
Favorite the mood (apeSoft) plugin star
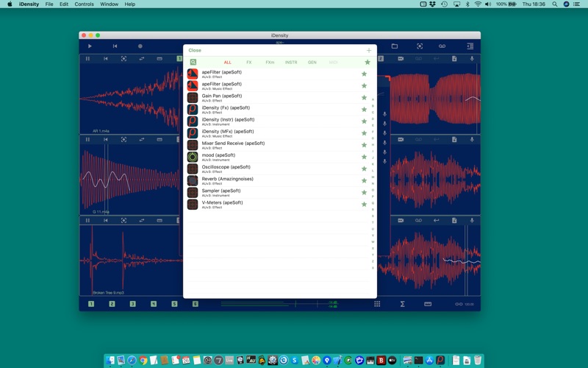tap(364, 157)
